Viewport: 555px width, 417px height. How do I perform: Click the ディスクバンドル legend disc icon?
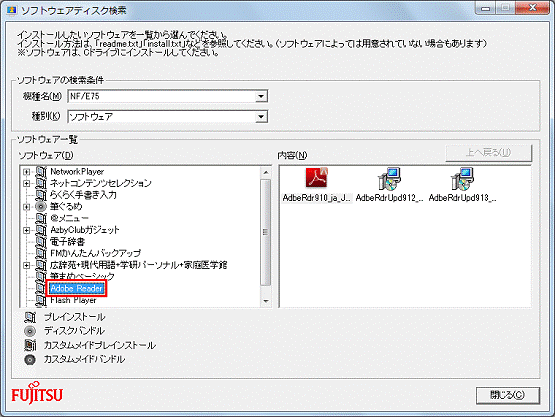pos(30,331)
